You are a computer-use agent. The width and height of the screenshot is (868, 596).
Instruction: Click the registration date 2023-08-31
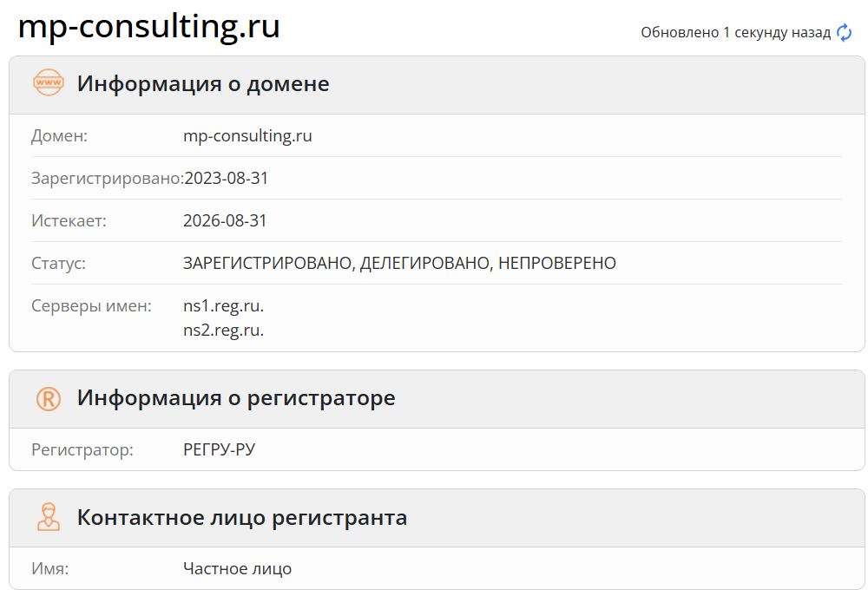point(227,179)
